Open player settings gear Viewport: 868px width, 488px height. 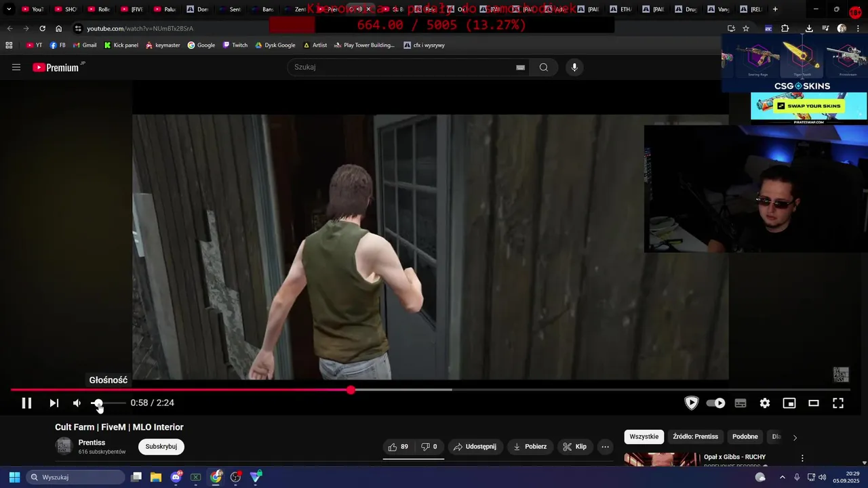pyautogui.click(x=765, y=403)
